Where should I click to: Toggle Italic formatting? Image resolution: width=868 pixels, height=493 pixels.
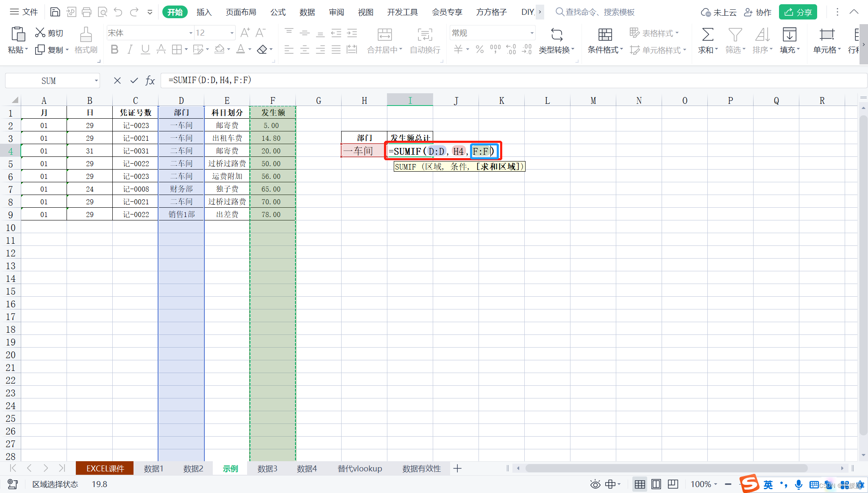tap(130, 50)
